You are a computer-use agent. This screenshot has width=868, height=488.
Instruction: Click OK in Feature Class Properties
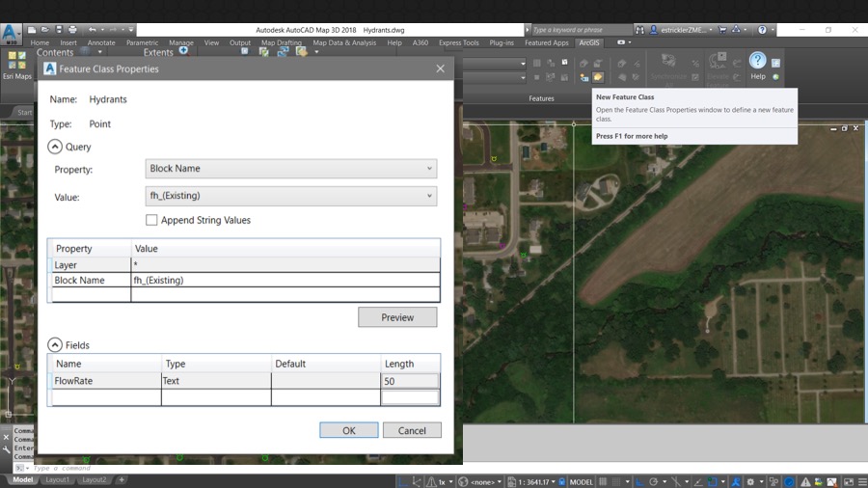click(349, 430)
